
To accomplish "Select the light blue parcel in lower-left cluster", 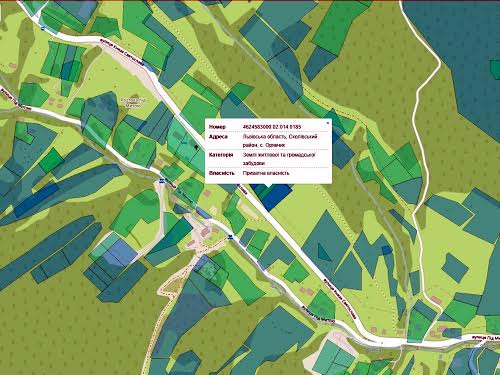I will click(x=120, y=253).
